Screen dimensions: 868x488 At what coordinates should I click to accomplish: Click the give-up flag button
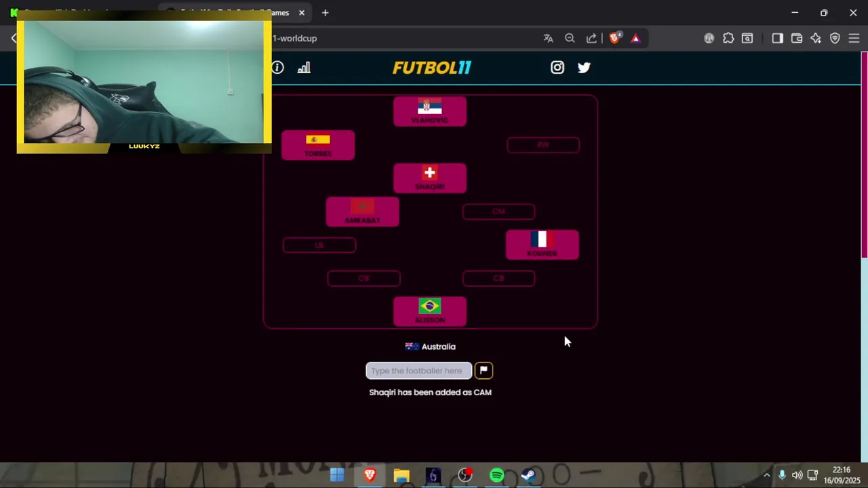tap(484, 371)
